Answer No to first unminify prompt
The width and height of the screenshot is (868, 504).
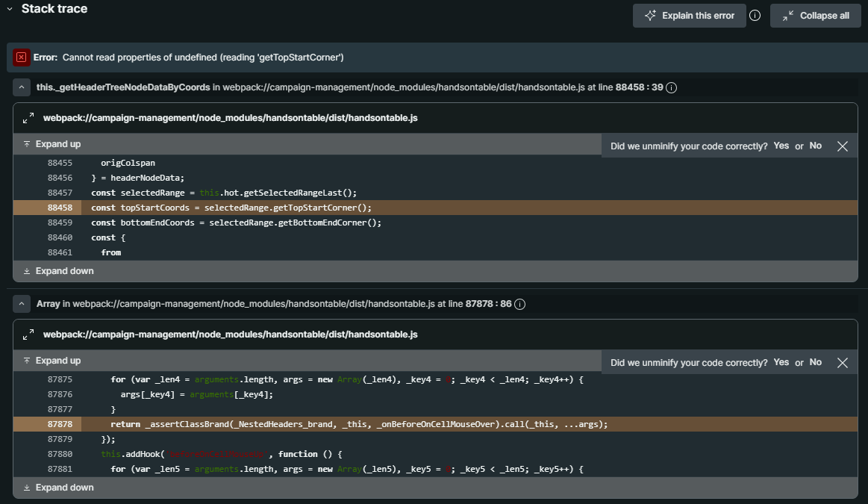[x=815, y=146]
